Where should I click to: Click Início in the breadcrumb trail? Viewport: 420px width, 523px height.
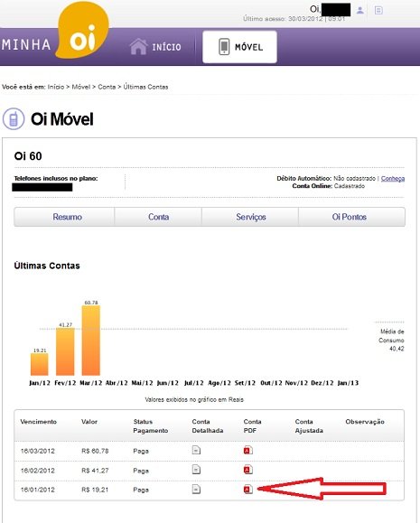pyautogui.click(x=56, y=87)
